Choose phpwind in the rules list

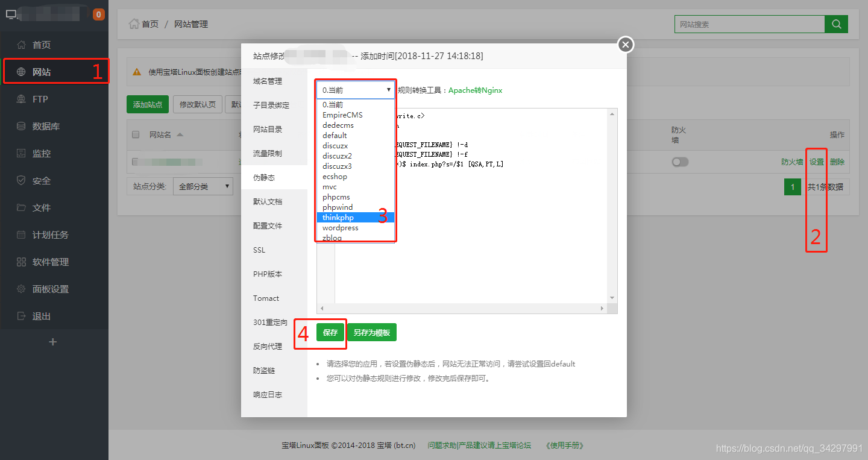[x=356, y=207]
